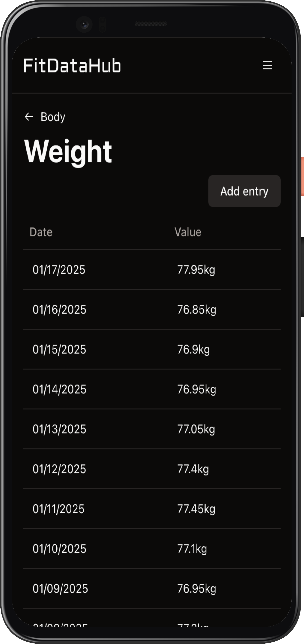Open the hamburger menu icon
This screenshot has width=304, height=644.
point(267,66)
